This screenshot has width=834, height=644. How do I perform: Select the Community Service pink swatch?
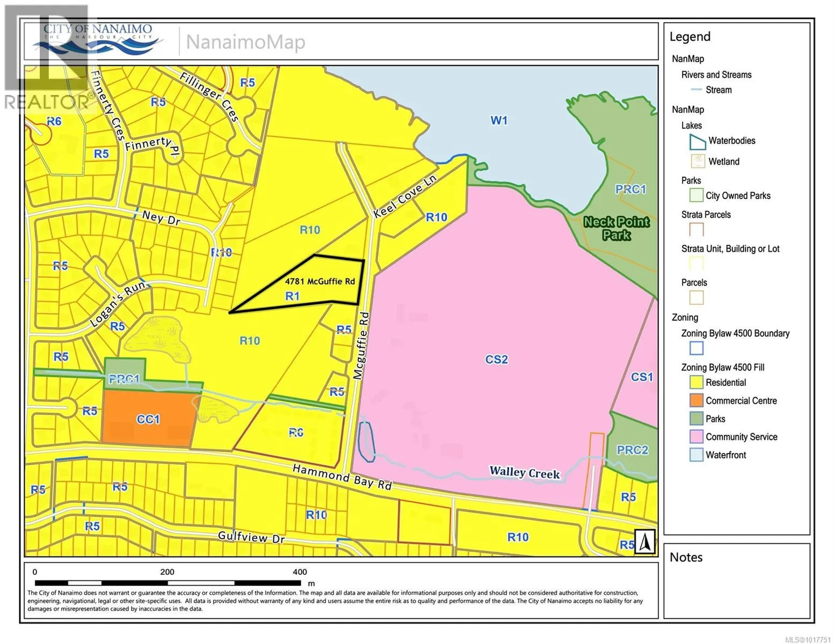[697, 437]
